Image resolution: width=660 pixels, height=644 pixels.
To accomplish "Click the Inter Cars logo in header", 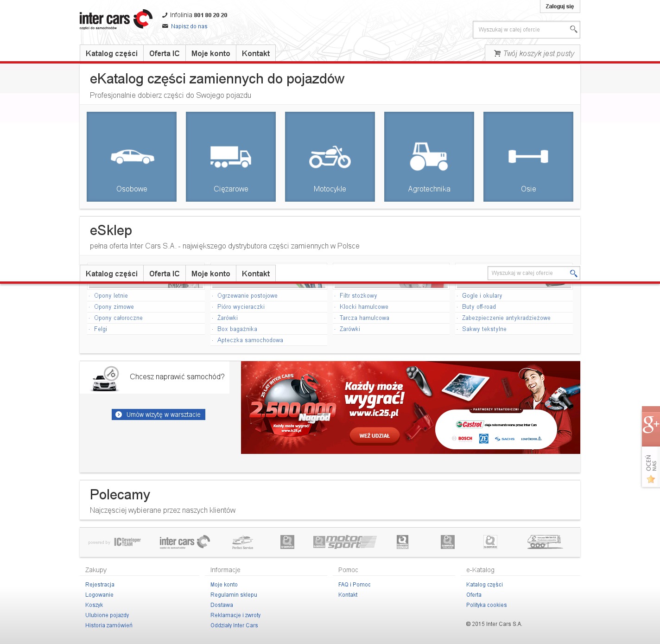I will (116, 19).
